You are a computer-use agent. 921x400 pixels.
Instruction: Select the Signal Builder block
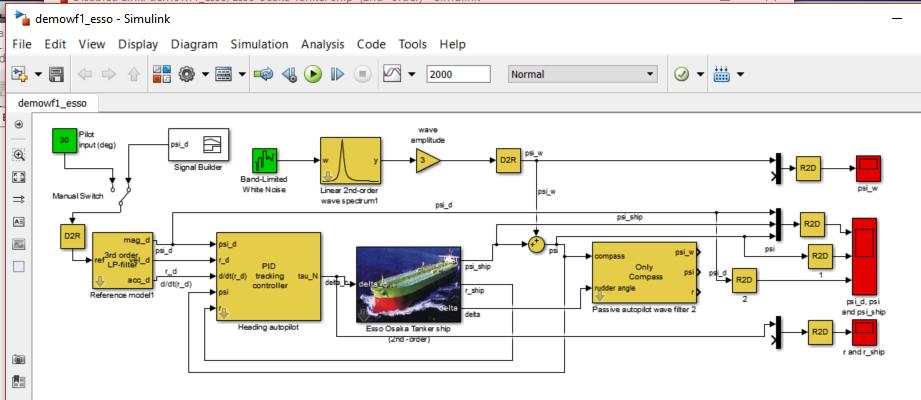click(x=199, y=144)
